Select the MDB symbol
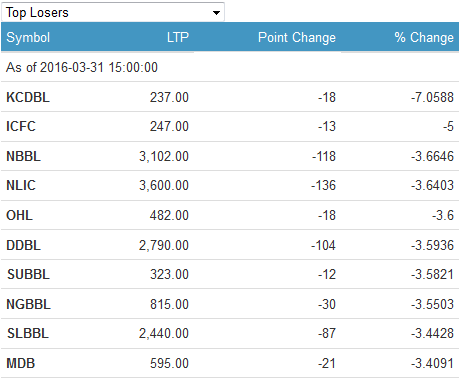This screenshot has height=378, width=462. [21, 363]
